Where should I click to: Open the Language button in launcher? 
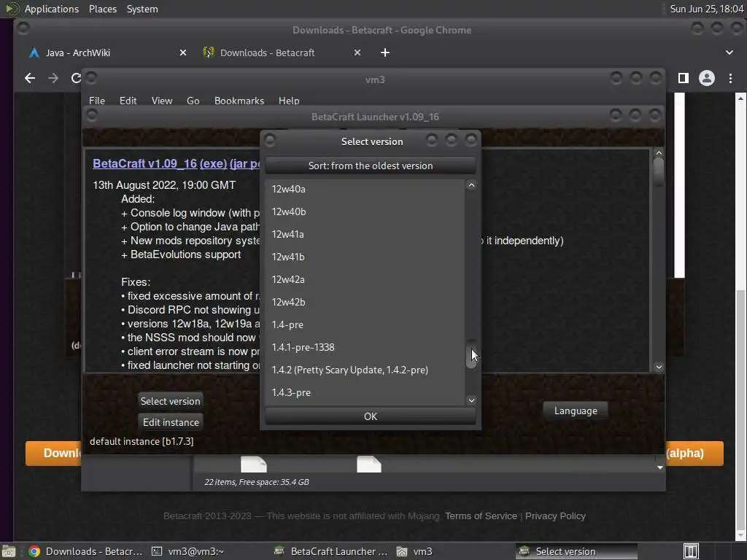click(576, 411)
